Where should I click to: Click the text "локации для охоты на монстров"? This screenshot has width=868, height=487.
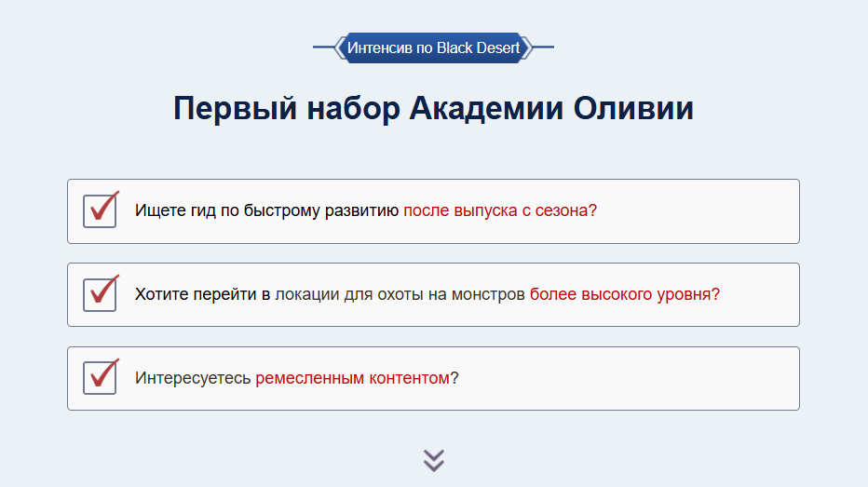click(400, 294)
